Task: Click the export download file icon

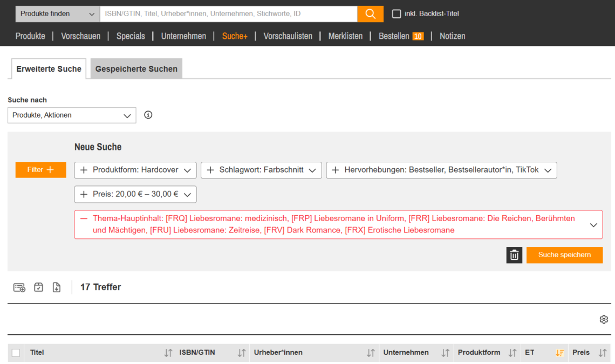Action: (x=57, y=287)
